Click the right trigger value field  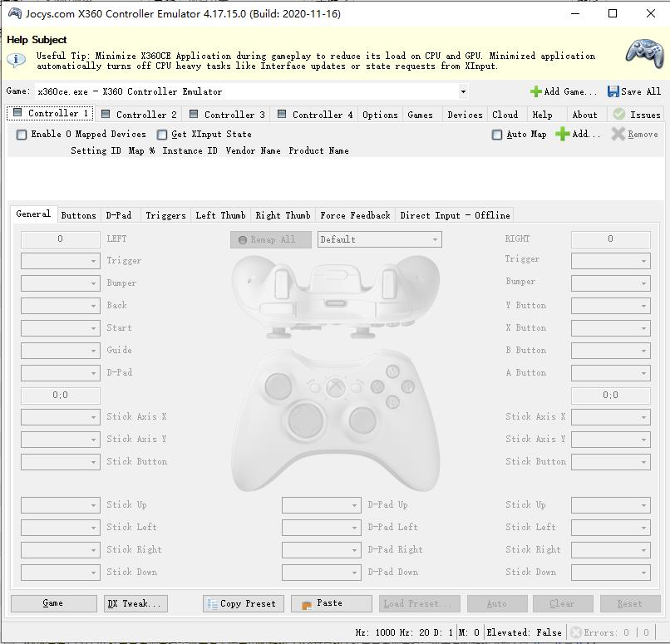pyautogui.click(x=611, y=239)
